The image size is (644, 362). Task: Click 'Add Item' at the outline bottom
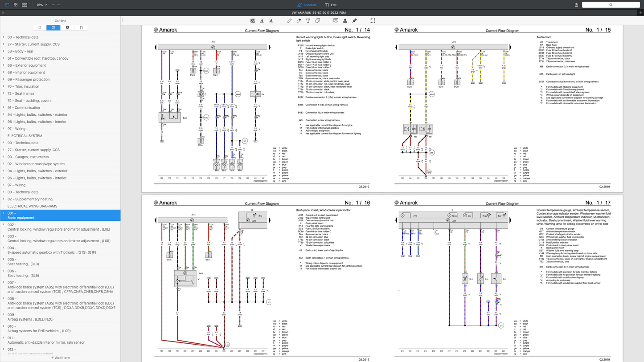60,358
